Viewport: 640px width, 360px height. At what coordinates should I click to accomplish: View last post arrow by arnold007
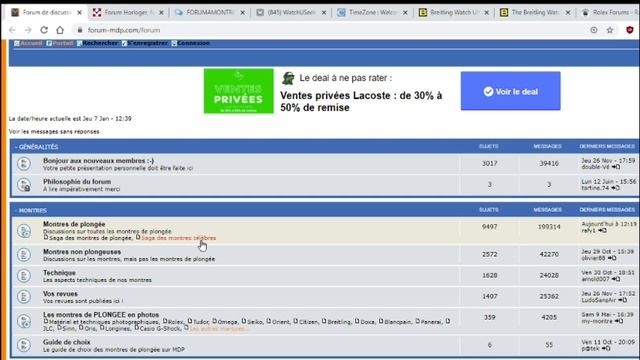coord(616,279)
